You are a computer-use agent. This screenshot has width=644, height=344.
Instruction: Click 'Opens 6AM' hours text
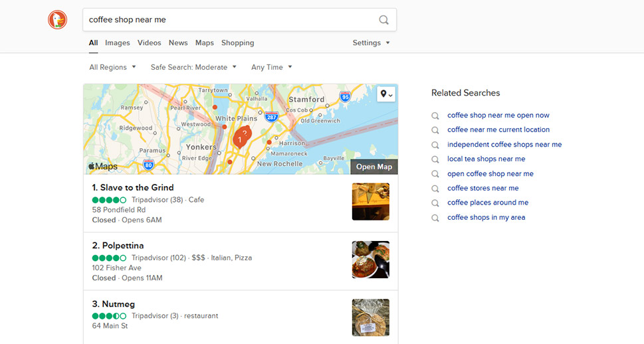point(142,220)
